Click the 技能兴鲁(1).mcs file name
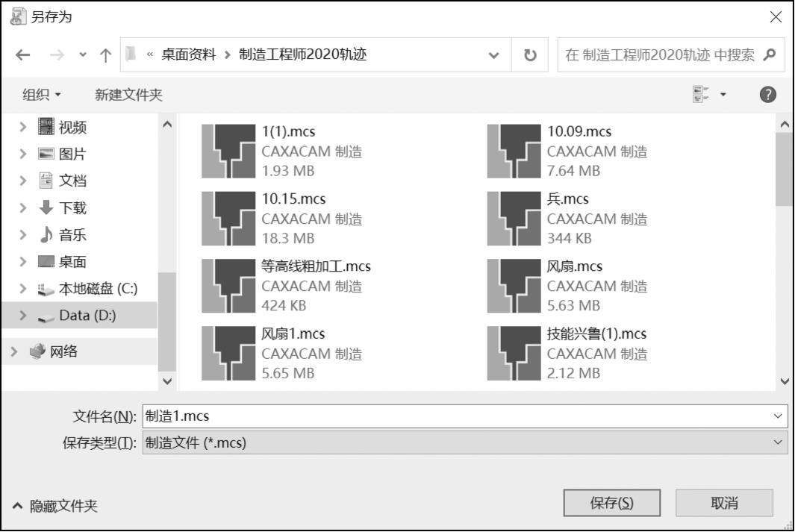 [x=596, y=334]
